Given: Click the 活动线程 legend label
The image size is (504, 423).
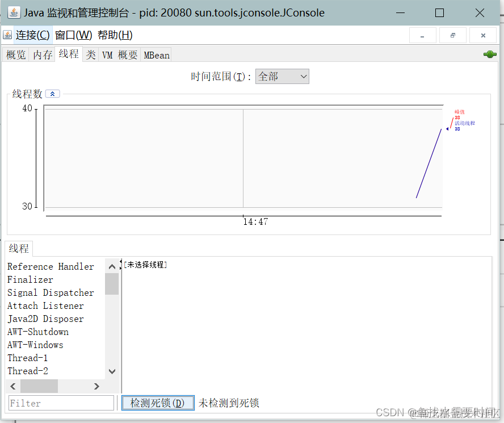Looking at the screenshot, I should point(464,123).
